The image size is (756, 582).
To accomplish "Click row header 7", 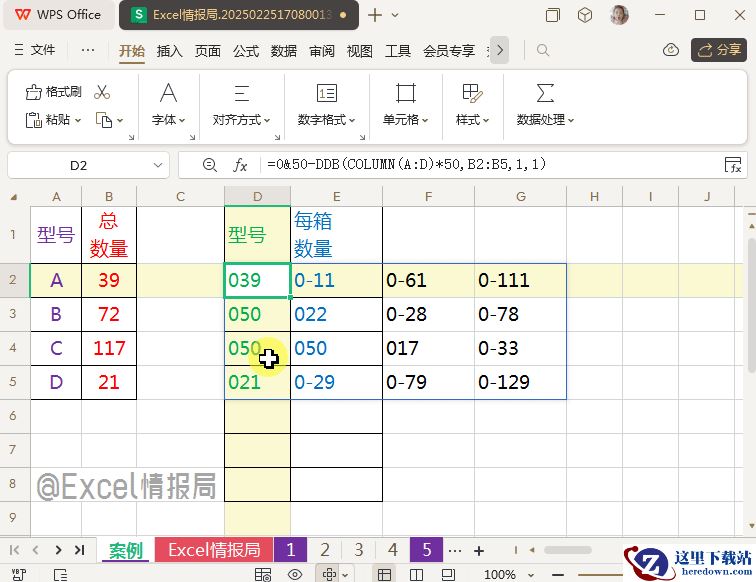I will click(13, 450).
